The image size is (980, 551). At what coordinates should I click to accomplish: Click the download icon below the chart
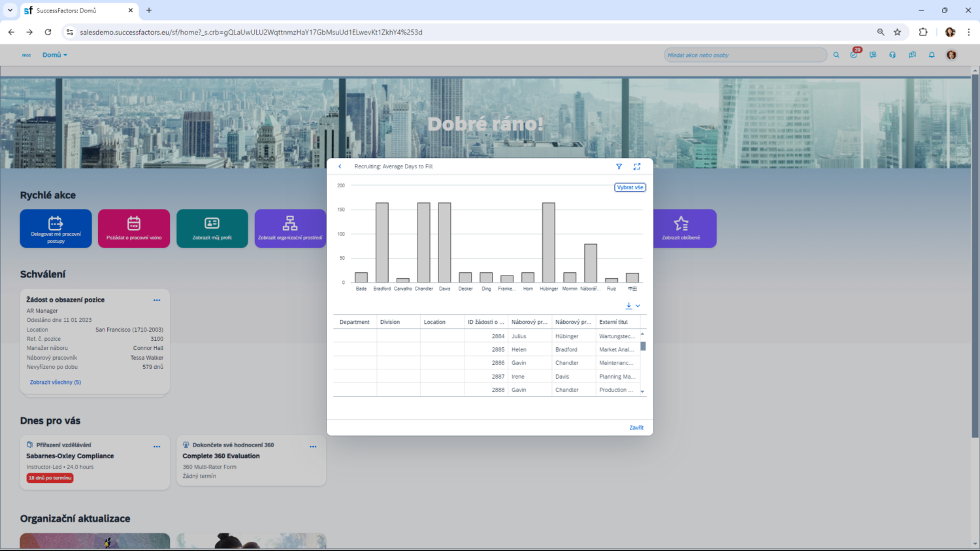(x=629, y=306)
